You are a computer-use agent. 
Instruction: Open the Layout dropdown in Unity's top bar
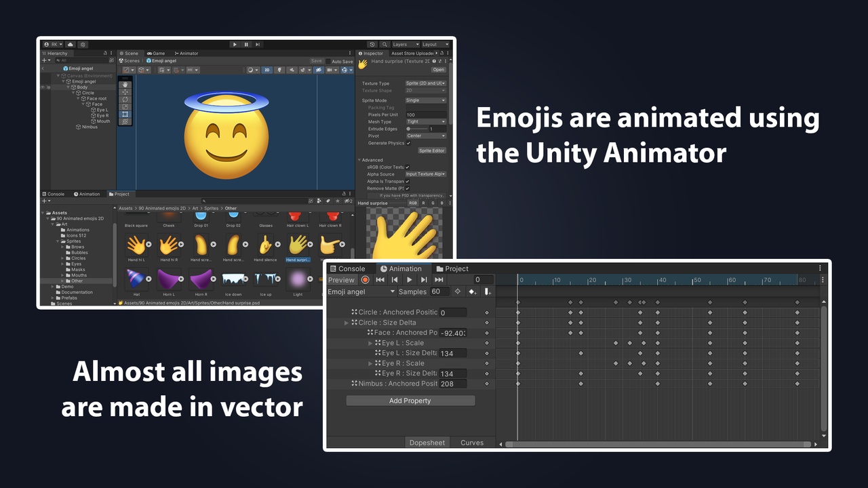click(x=435, y=44)
